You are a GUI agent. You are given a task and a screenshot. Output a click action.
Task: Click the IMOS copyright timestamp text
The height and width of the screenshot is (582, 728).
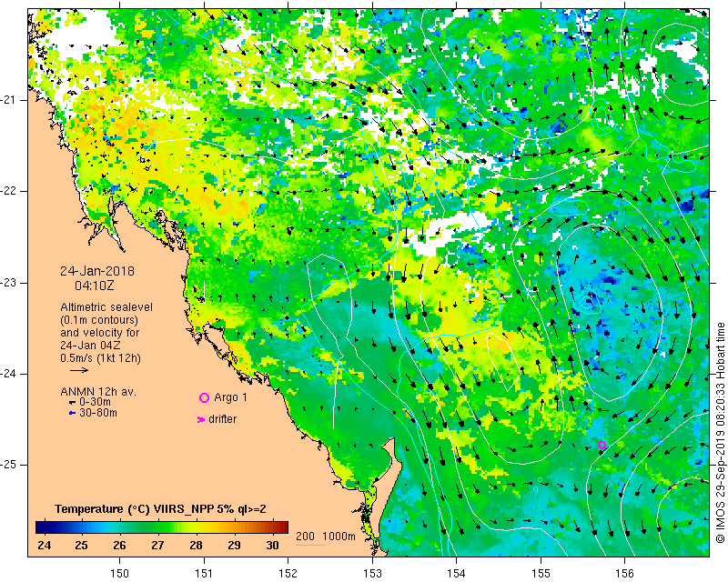(x=720, y=433)
